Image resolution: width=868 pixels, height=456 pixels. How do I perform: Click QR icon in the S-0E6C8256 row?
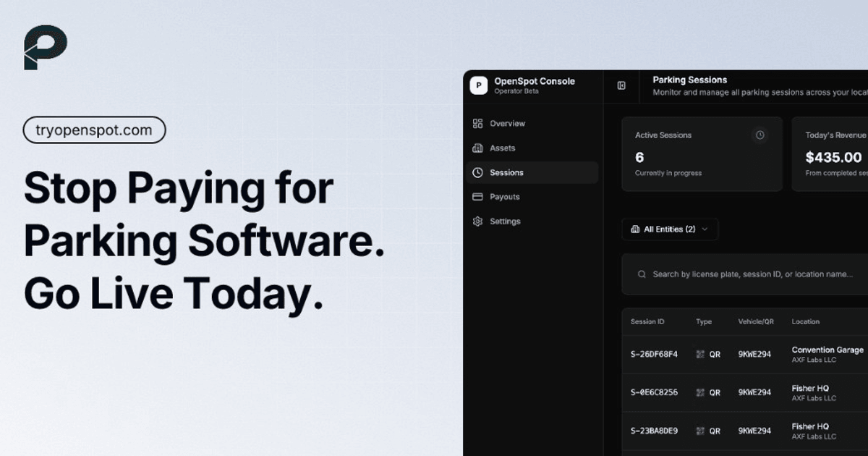point(700,392)
